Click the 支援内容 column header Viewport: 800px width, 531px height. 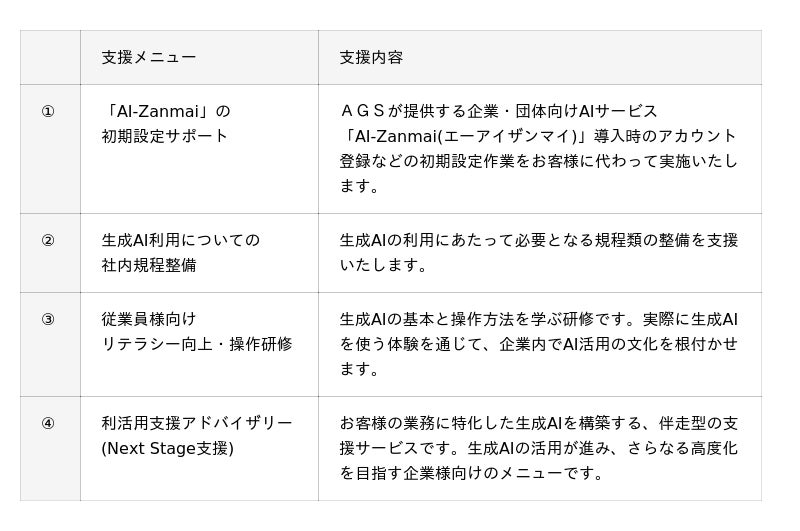(x=371, y=57)
